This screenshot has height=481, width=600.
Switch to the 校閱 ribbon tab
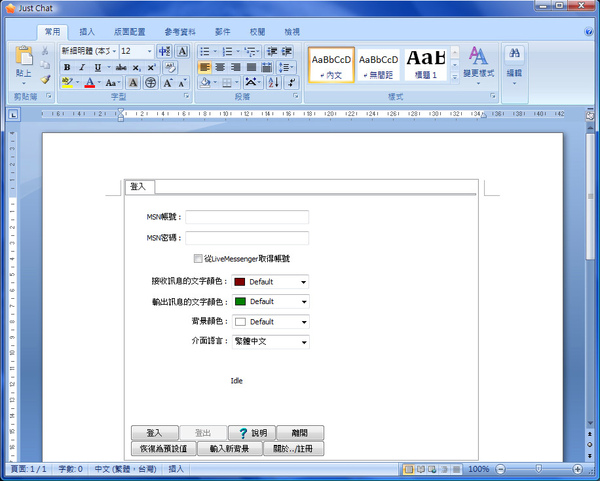[257, 32]
